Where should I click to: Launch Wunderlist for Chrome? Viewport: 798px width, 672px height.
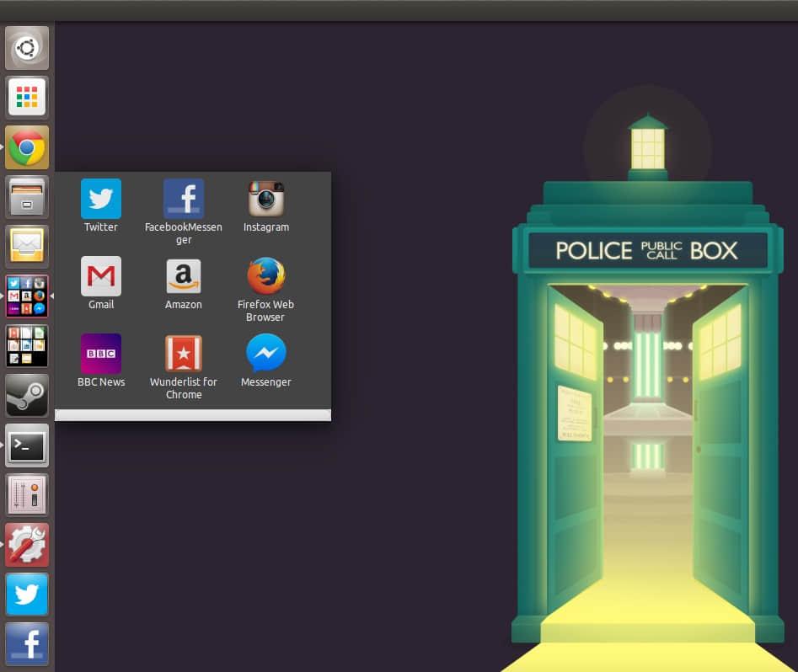(x=184, y=355)
